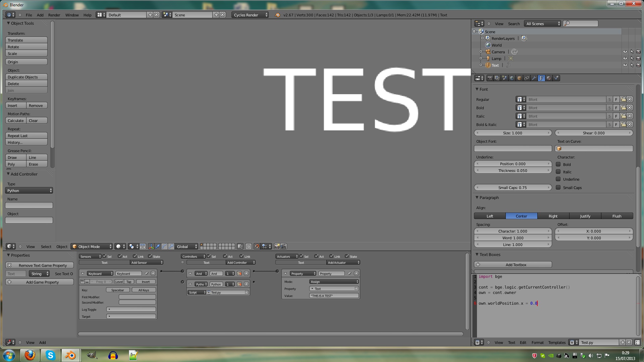The height and width of the screenshot is (362, 644).
Task: Open the Window menu
Action: tap(72, 15)
